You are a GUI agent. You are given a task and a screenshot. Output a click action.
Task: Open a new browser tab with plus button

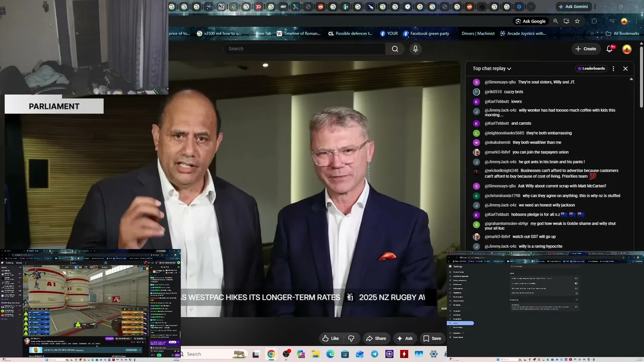[531, 7]
